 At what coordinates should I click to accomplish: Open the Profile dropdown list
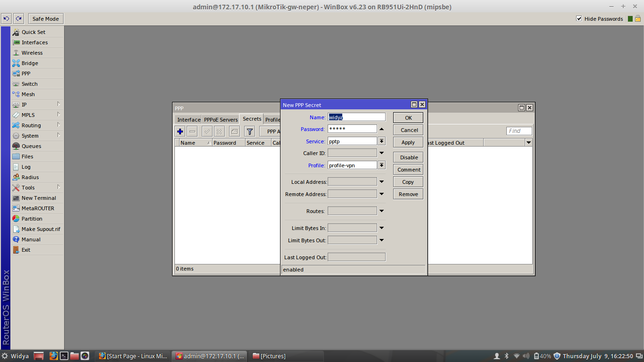[382, 165]
